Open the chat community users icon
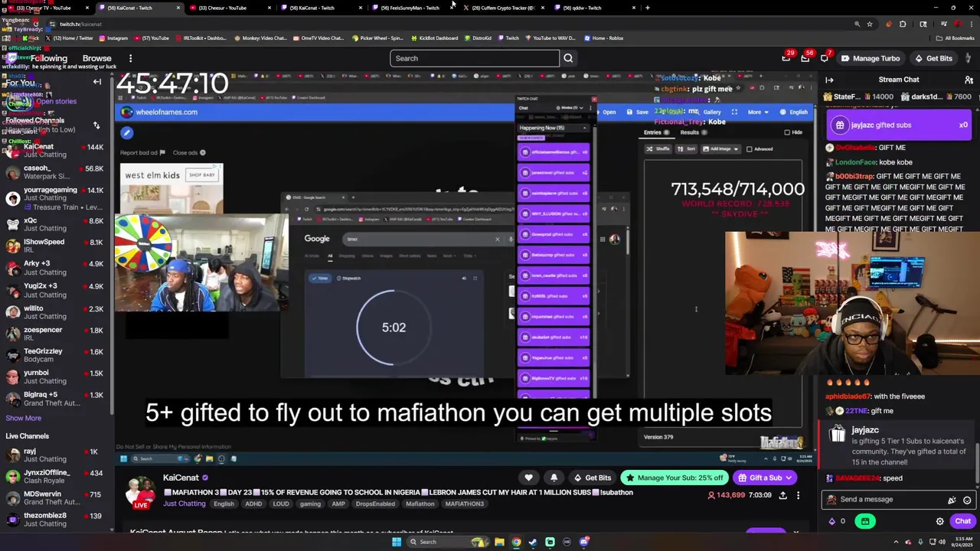980x551 pixels. click(x=969, y=80)
